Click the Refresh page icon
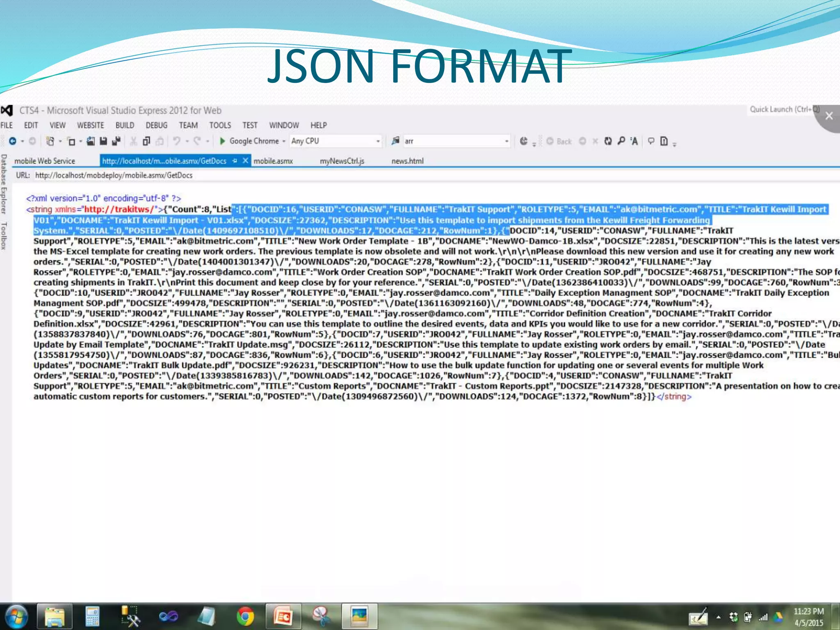The height and width of the screenshot is (630, 840). coord(608,141)
